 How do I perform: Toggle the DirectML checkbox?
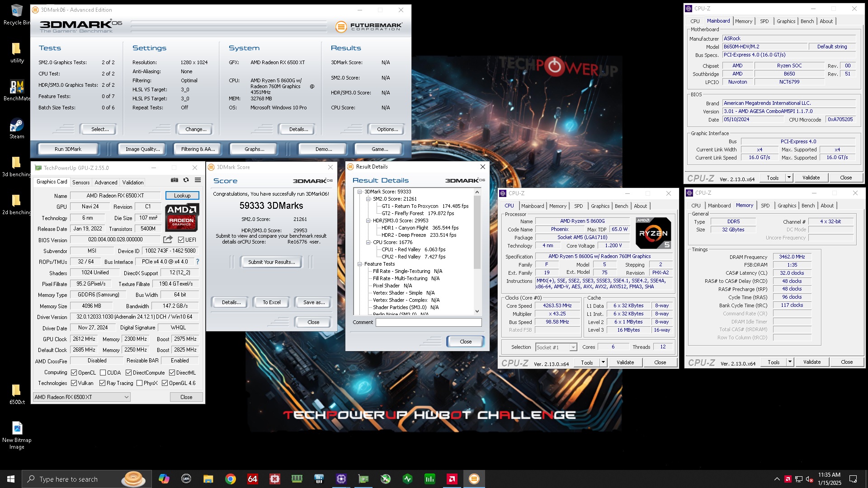(172, 373)
